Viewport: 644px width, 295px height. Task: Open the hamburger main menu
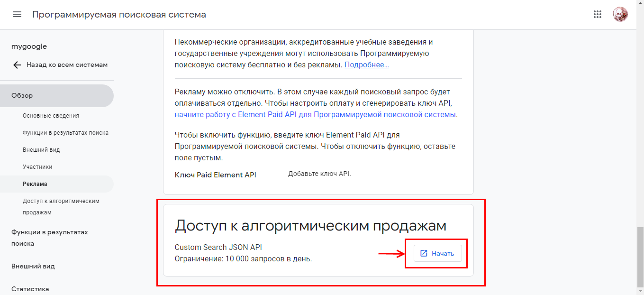tap(17, 14)
